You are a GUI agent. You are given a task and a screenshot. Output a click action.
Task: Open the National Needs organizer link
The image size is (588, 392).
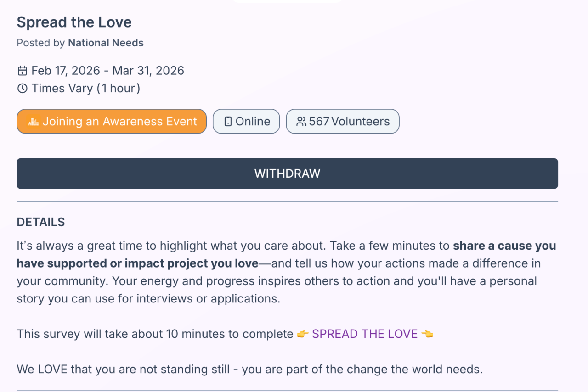pyautogui.click(x=106, y=43)
